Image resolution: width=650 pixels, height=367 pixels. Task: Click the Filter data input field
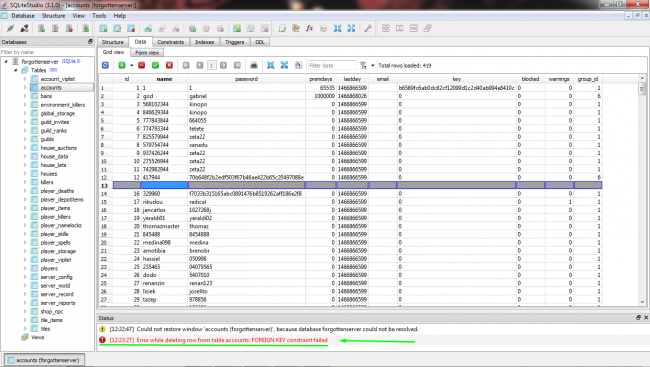coord(332,65)
